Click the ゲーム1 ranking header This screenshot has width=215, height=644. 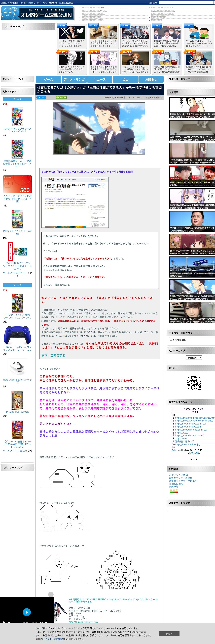click(17, 99)
